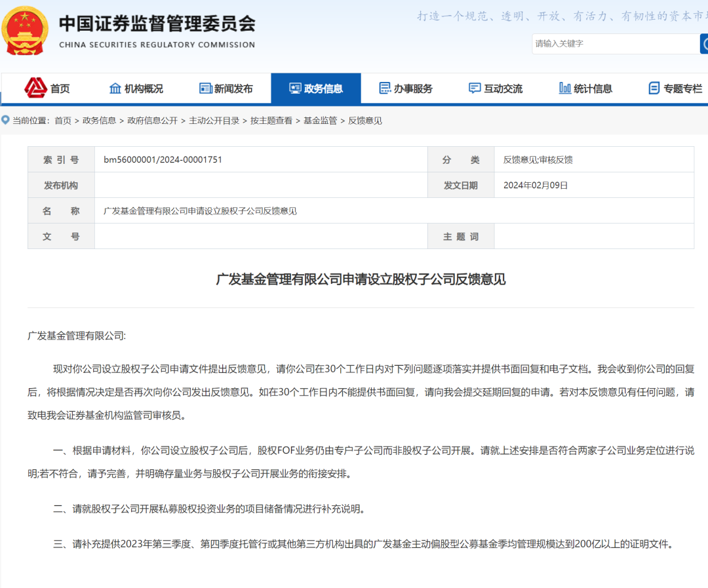Open 政府信息公开 breadcrumb link

pyautogui.click(x=153, y=121)
